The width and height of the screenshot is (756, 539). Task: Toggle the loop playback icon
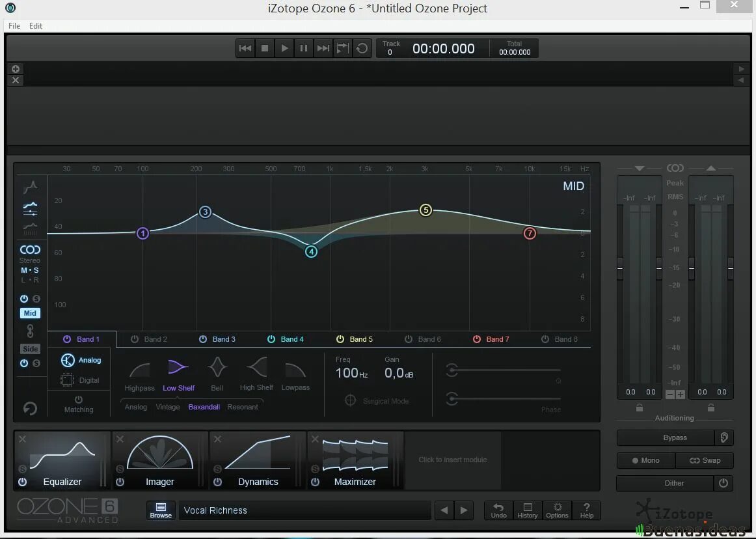(x=362, y=48)
